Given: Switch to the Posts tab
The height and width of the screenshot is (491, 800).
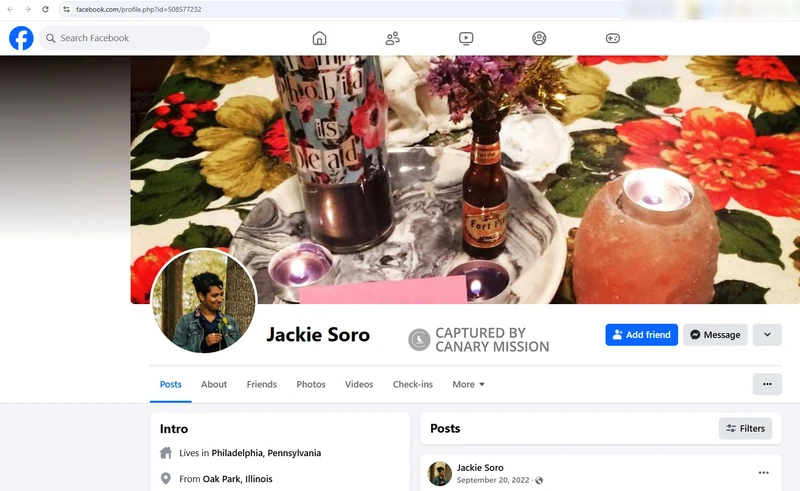Looking at the screenshot, I should pos(170,384).
